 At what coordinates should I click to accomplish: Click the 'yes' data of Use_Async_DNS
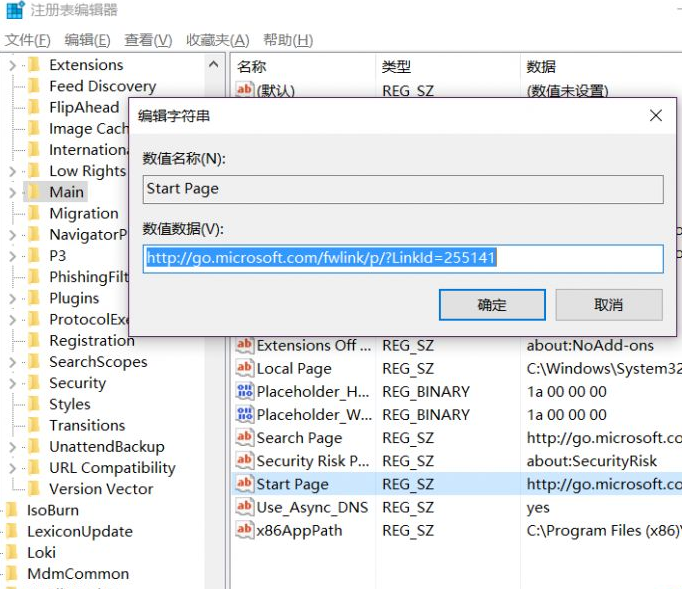[x=538, y=508]
